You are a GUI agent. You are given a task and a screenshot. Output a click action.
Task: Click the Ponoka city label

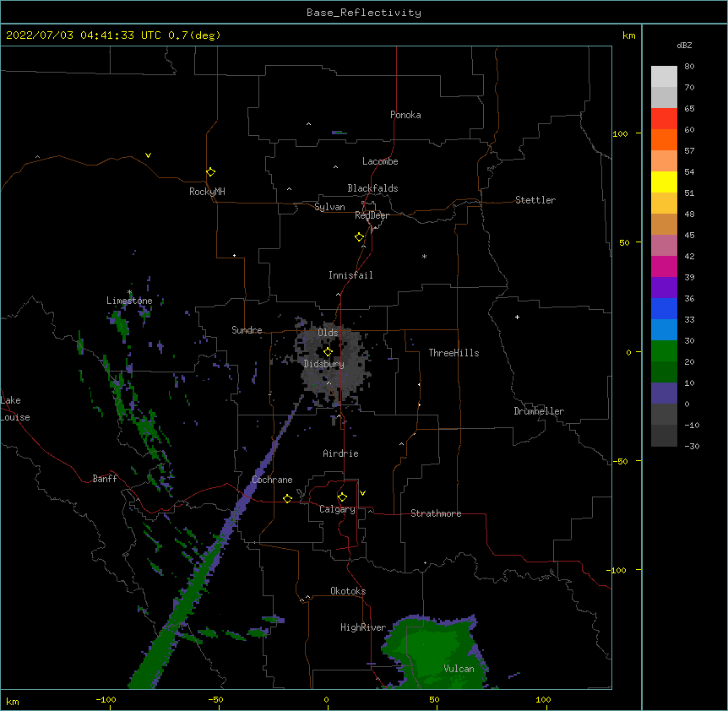(405, 115)
